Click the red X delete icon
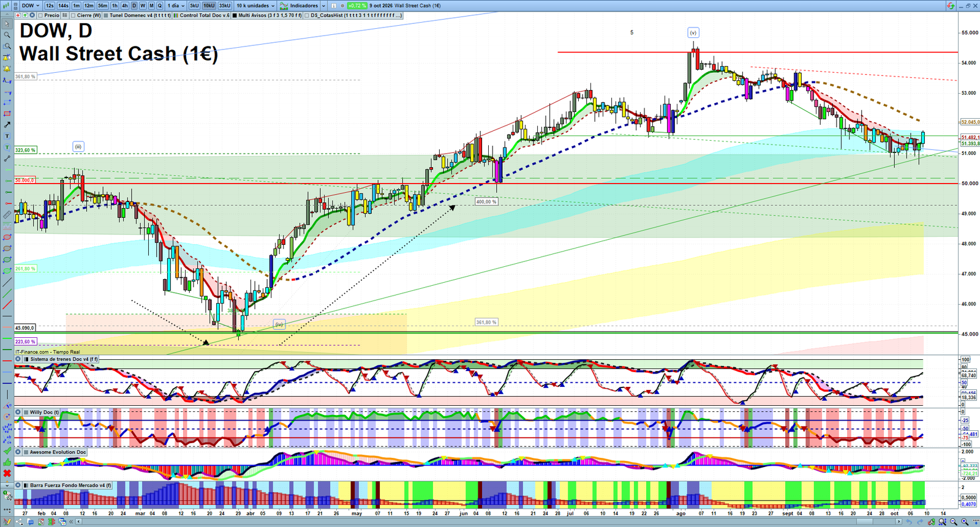This screenshot has height=527, width=980. click(x=7, y=473)
